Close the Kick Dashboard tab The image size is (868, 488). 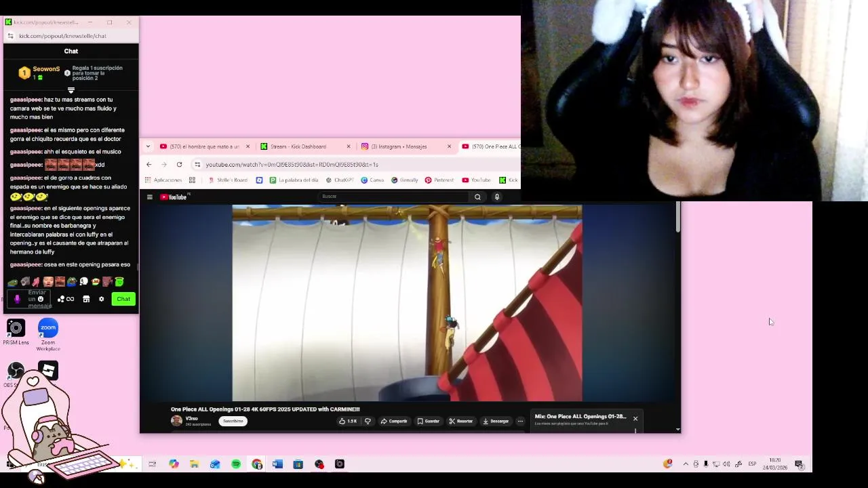349,146
